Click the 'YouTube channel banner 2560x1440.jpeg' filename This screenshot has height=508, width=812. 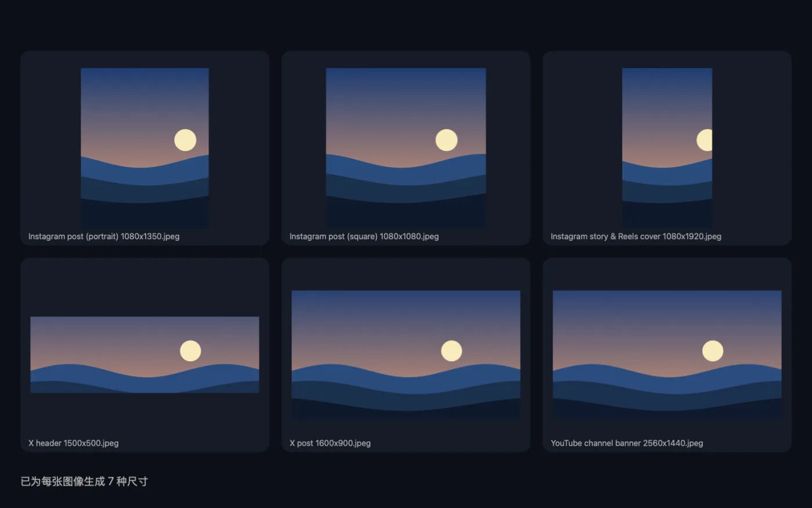tap(627, 443)
